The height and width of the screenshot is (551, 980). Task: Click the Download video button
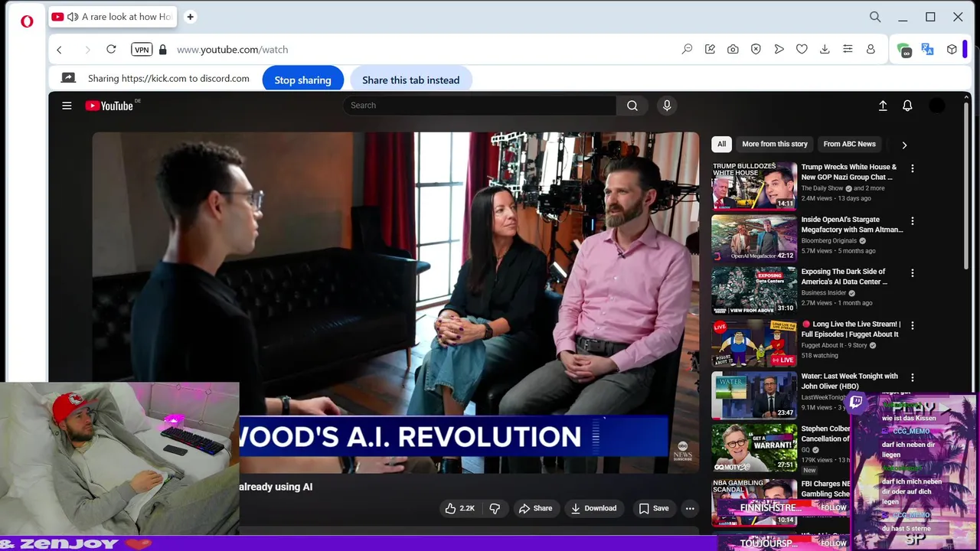(x=593, y=508)
